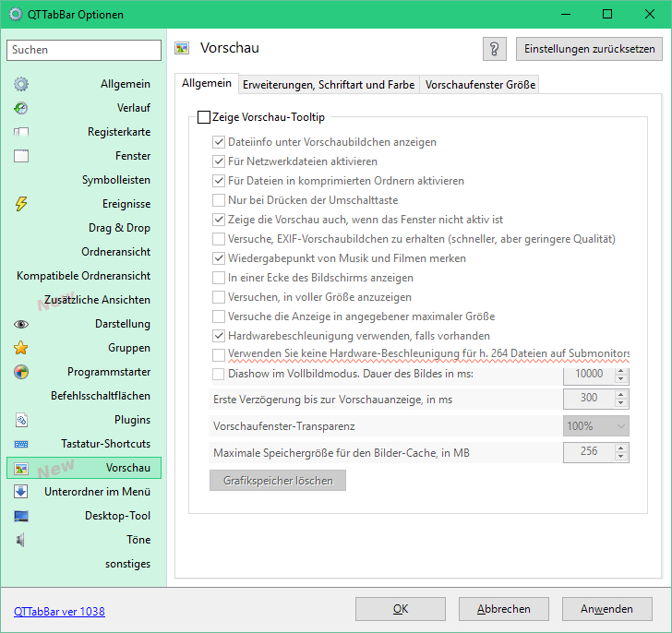This screenshot has height=633, width=672.
Task: Toggle Für Dateien in komprimierten Ordnern
Action: pos(219,181)
